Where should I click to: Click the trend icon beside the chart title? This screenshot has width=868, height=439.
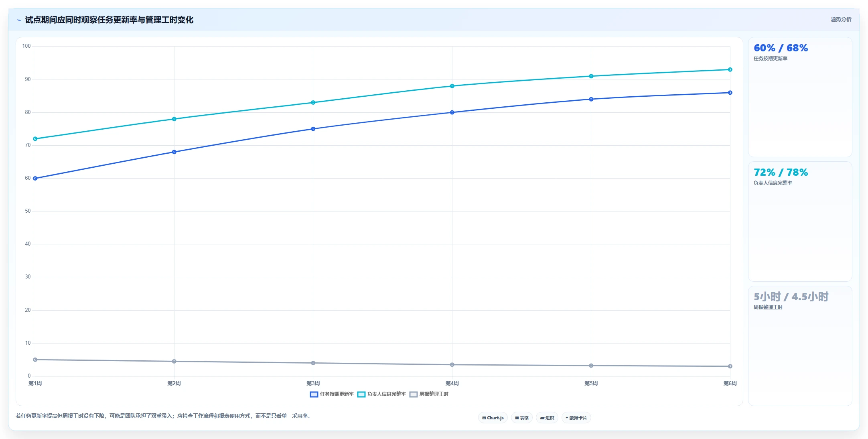(19, 20)
